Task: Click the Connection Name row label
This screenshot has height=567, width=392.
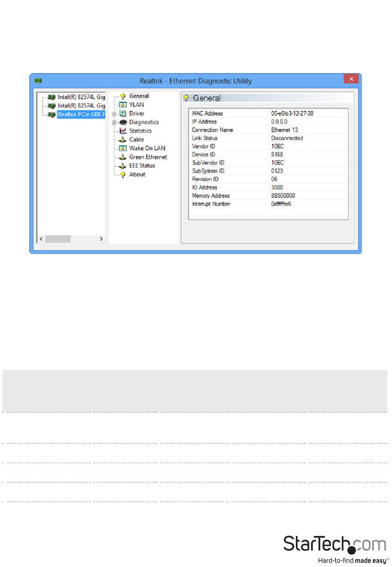Action: 212,130
